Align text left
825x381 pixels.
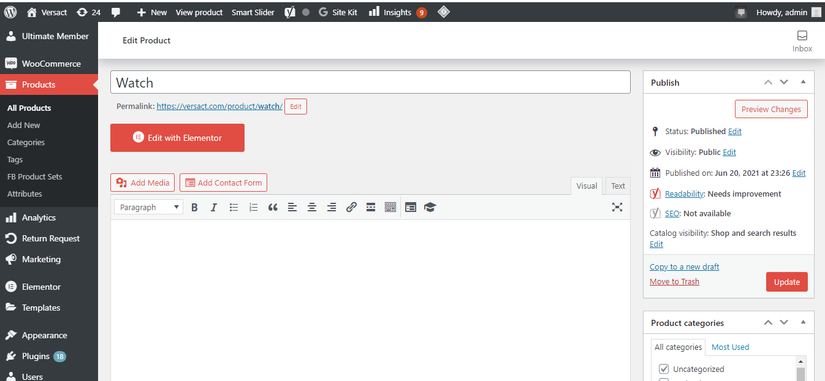tap(292, 207)
